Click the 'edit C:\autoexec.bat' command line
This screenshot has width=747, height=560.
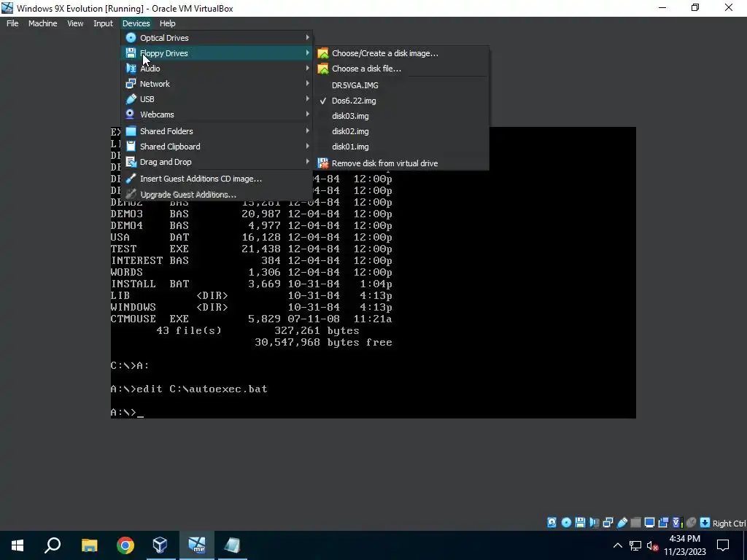(x=189, y=389)
